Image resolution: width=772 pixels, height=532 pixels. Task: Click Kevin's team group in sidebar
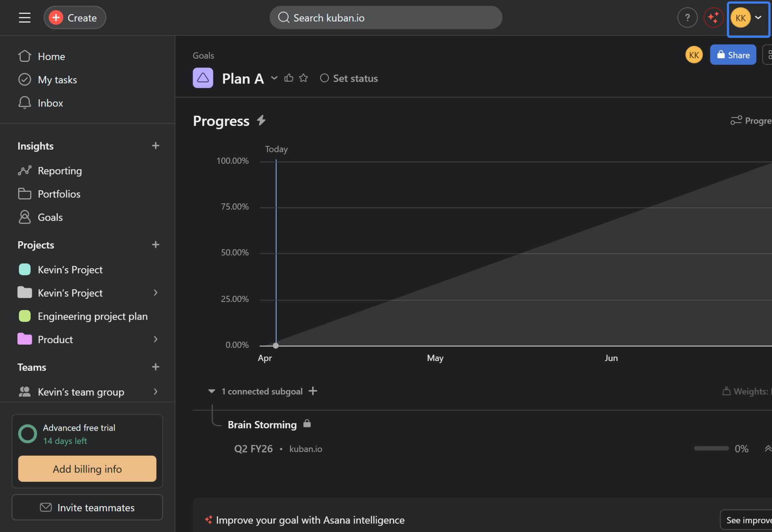81,392
